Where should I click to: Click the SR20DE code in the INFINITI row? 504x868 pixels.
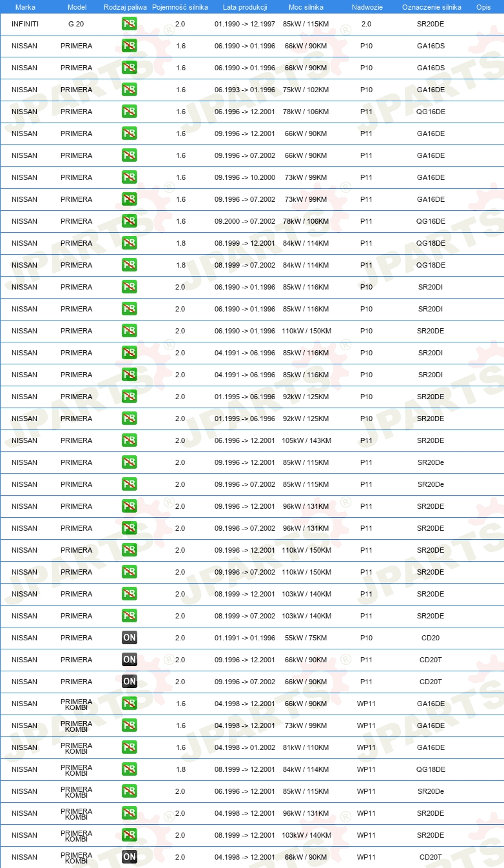(431, 24)
